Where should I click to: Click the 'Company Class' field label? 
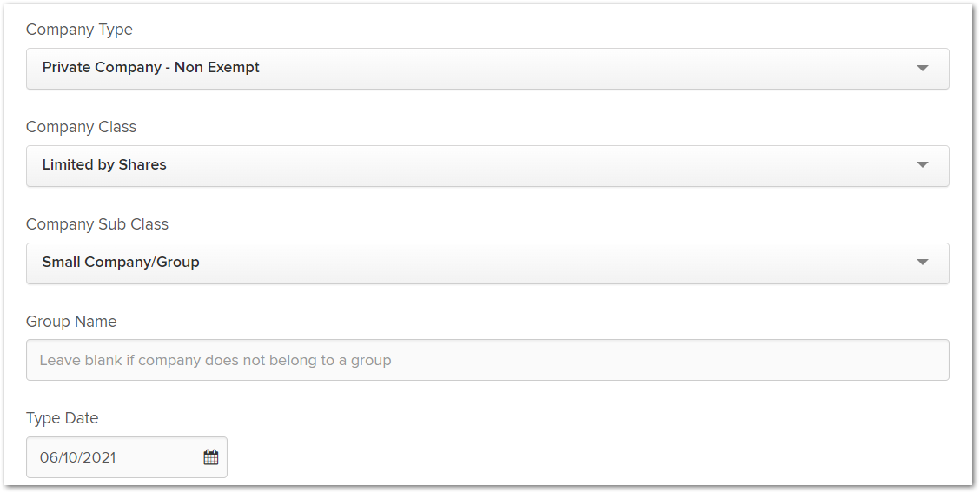[x=82, y=127]
